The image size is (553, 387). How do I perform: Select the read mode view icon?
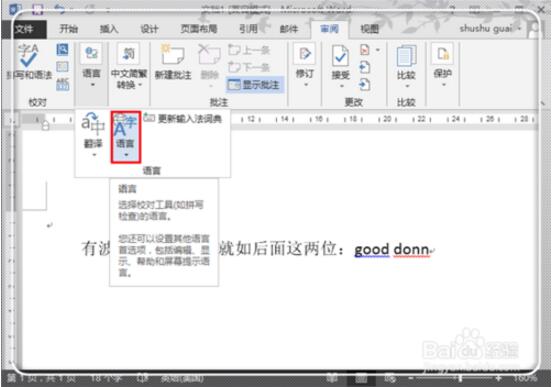332,379
